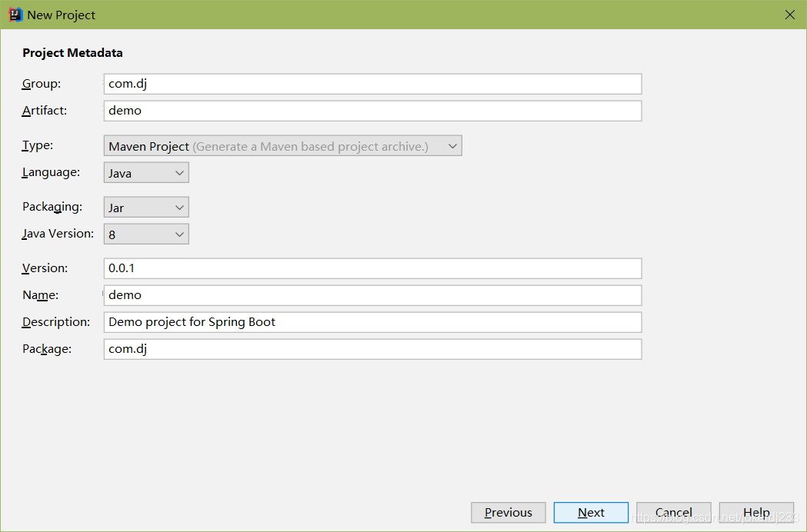Choose a different Java Version from dropdown
This screenshot has width=807, height=532.
[146, 234]
